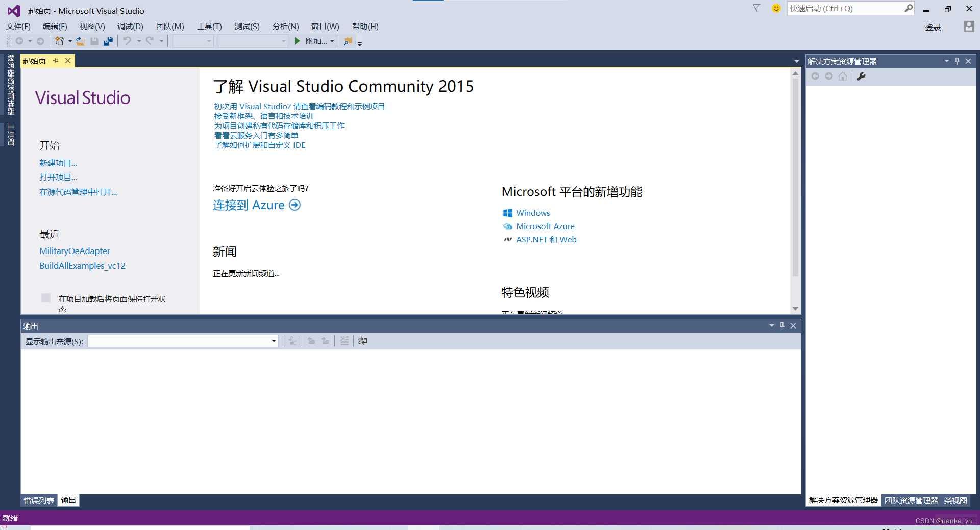Open recent project BuildAllExamples_vc12

pyautogui.click(x=82, y=266)
